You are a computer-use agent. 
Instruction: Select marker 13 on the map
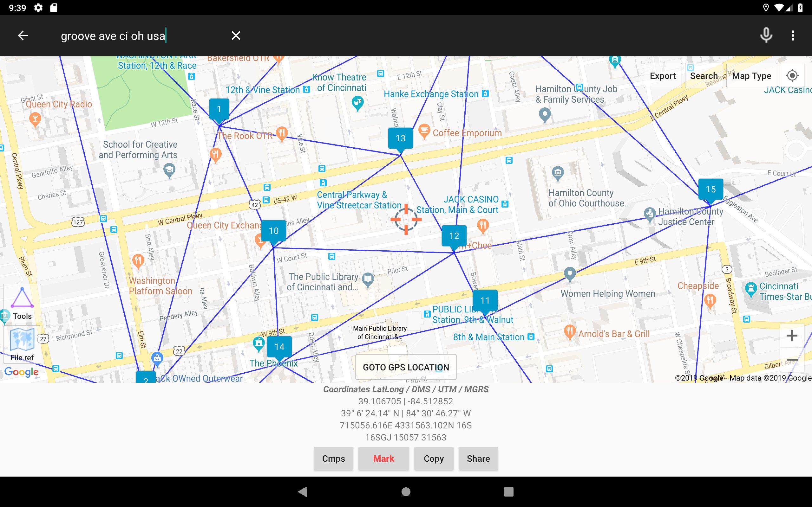coord(400,138)
